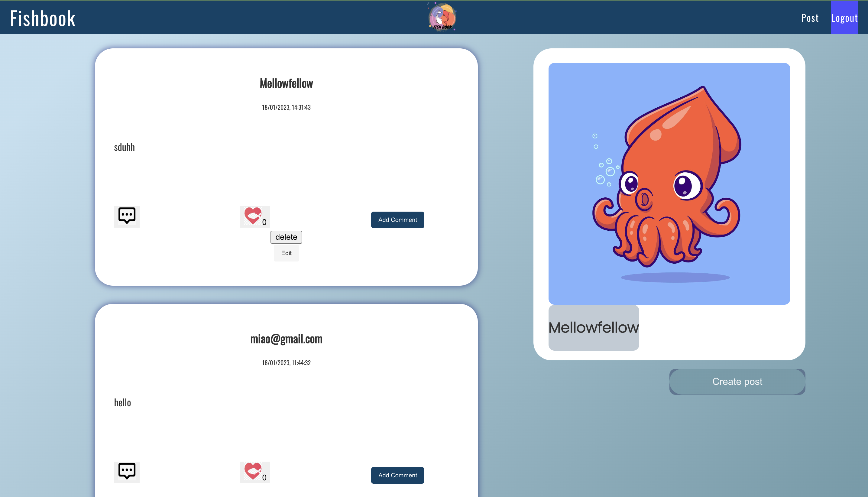The height and width of the screenshot is (497, 868).
Task: Open comments icon on the miao@gmail.com post
Action: [x=127, y=472]
